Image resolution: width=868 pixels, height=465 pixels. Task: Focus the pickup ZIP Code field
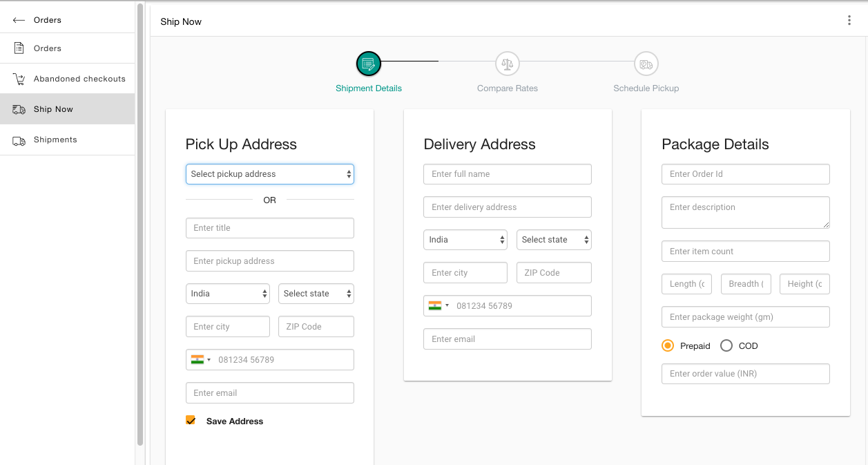click(x=316, y=327)
